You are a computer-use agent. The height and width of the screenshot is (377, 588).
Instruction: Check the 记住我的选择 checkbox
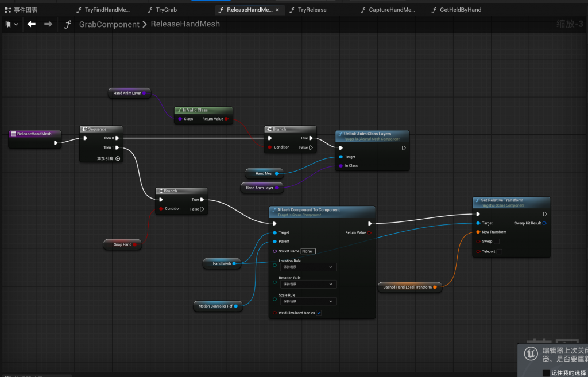click(x=546, y=372)
